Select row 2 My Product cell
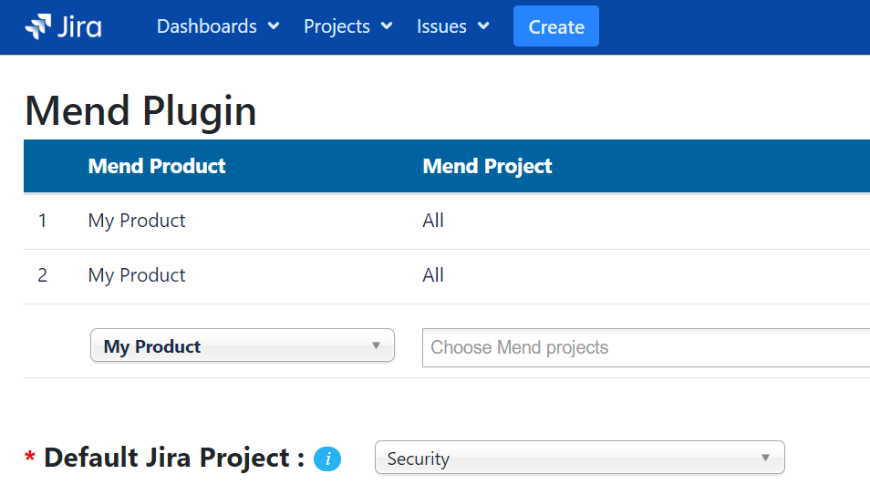The image size is (870, 495). click(137, 275)
